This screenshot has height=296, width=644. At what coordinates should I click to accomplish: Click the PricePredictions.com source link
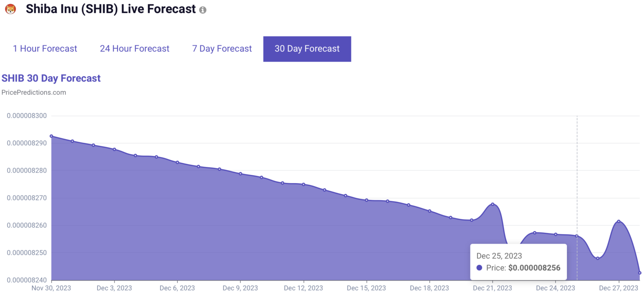34,92
